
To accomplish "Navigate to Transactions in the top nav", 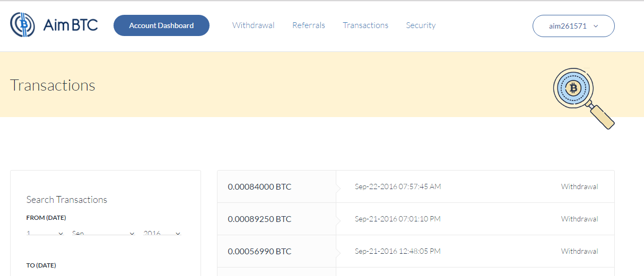I will [365, 25].
